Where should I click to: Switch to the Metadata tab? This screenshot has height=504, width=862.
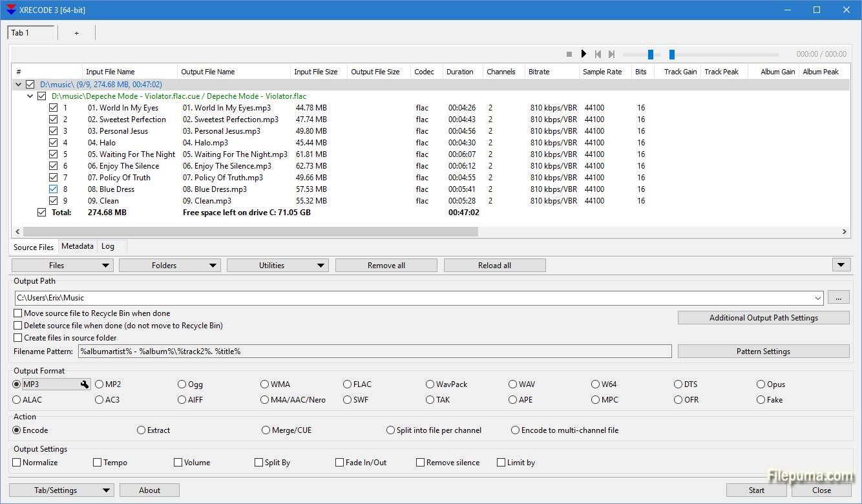coord(78,246)
